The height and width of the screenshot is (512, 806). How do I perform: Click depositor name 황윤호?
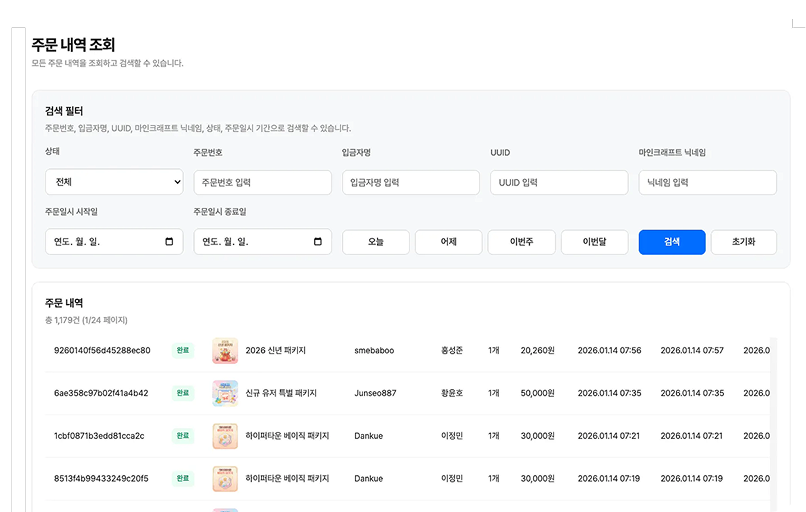(x=452, y=393)
